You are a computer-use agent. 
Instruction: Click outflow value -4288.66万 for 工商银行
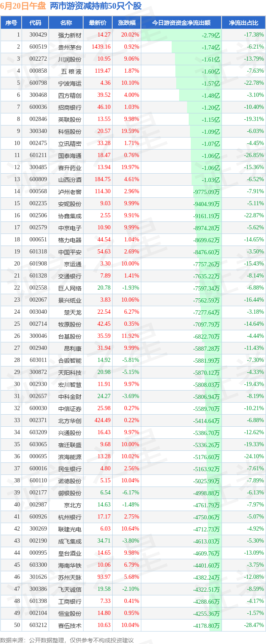pos(206,602)
